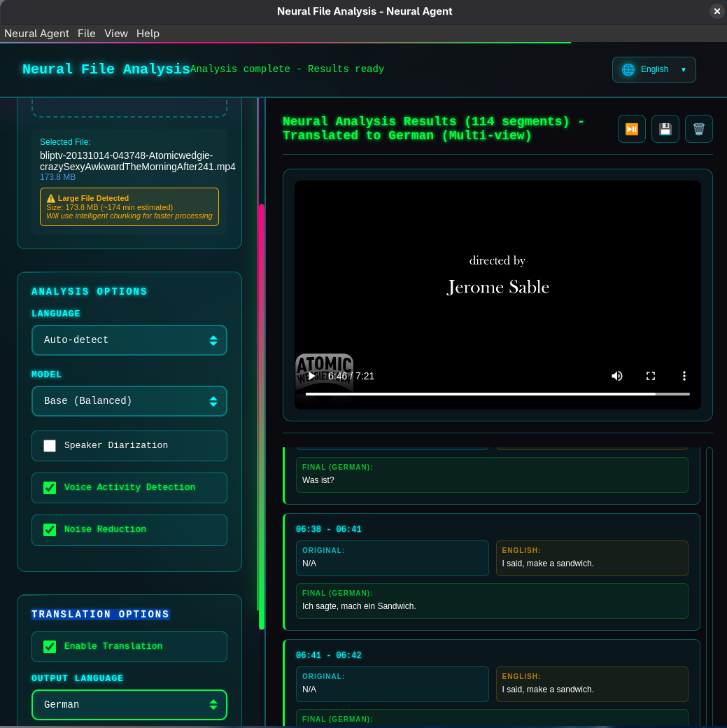The height and width of the screenshot is (728, 727).
Task: Open the Auto-detect language dropdown
Action: click(x=129, y=340)
